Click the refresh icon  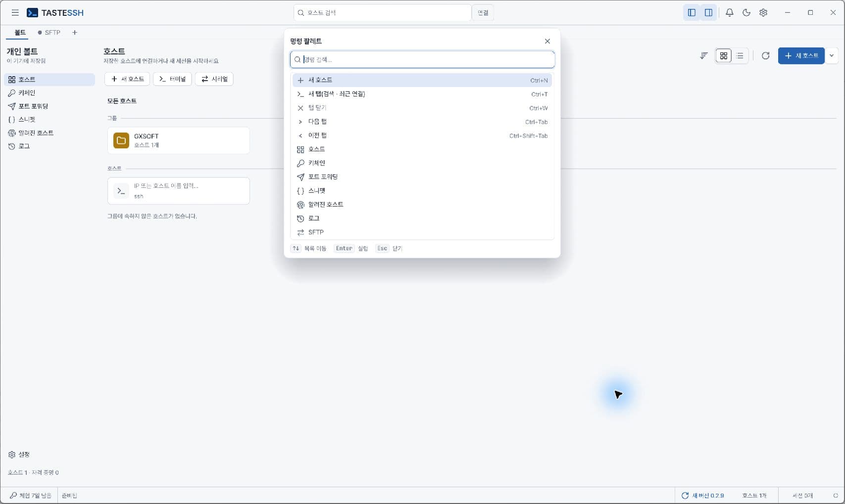tap(765, 56)
